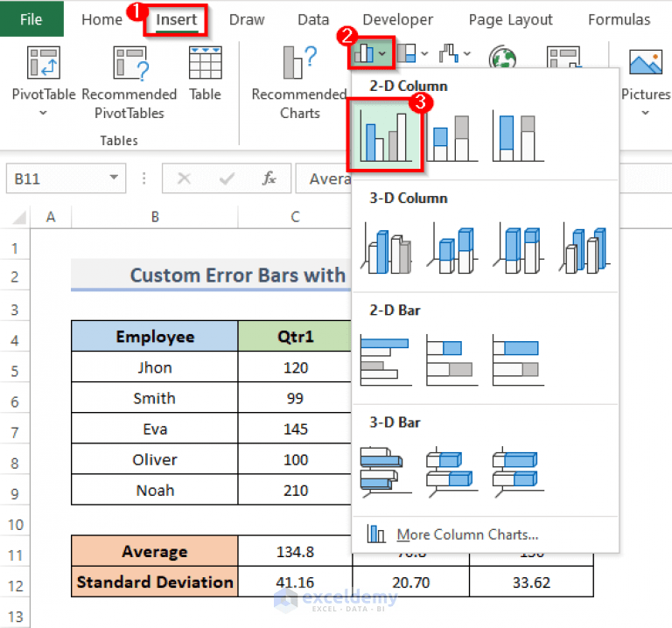Screen dimensions: 672x628
Task: Open Insert Column or Bar Chart dropdown
Action: coord(371,53)
